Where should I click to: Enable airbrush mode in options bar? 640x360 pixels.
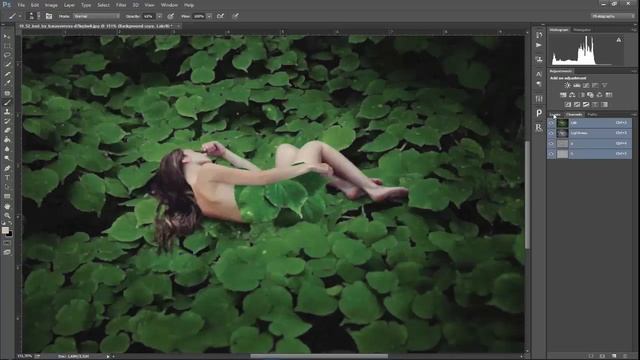(220, 16)
